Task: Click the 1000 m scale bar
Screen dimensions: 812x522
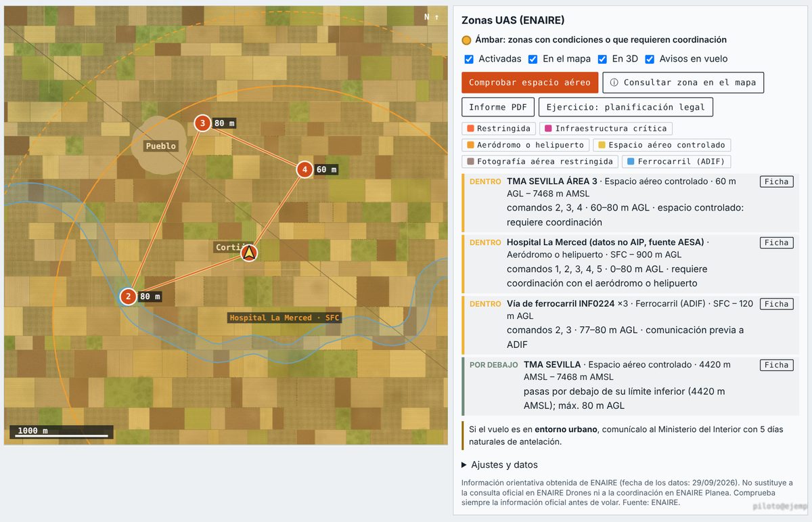Action: tap(61, 432)
